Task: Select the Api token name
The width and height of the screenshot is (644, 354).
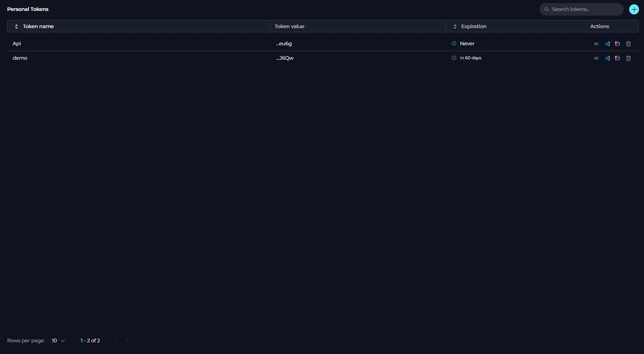Action: [x=17, y=44]
